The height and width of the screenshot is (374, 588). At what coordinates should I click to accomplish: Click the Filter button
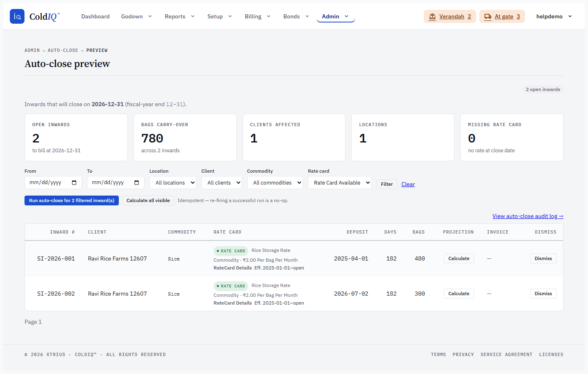pyautogui.click(x=387, y=184)
